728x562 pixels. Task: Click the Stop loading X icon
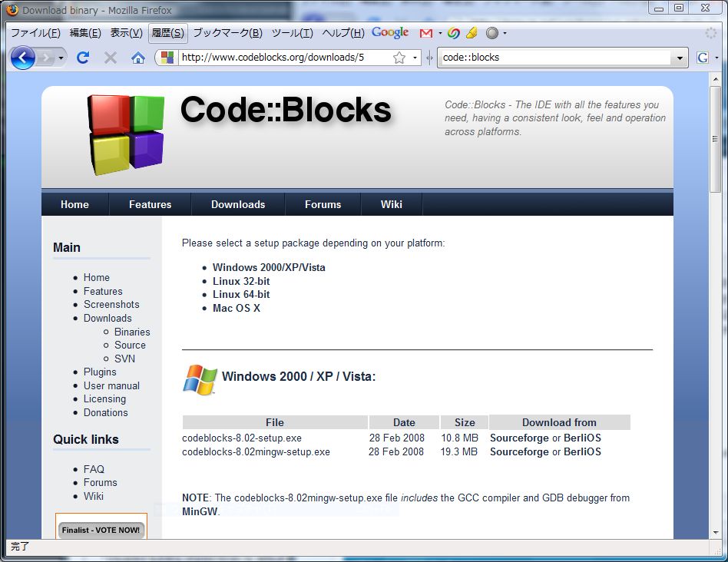(x=111, y=58)
